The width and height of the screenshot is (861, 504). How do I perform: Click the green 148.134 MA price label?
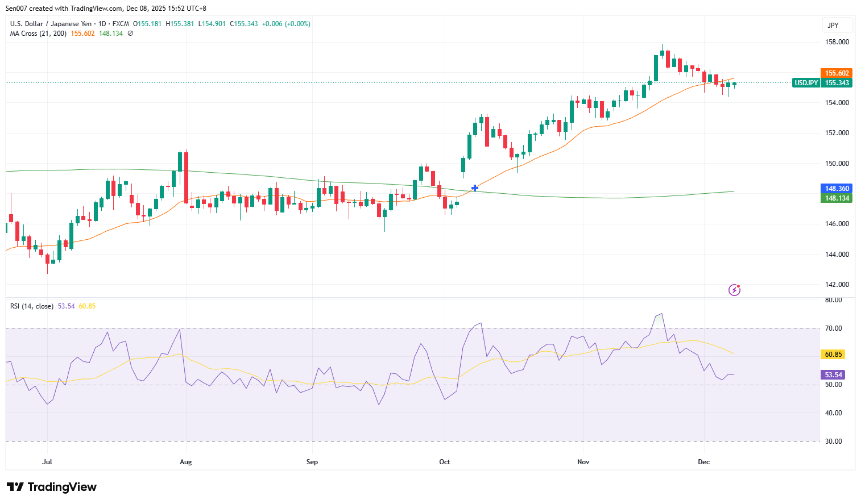click(x=836, y=198)
